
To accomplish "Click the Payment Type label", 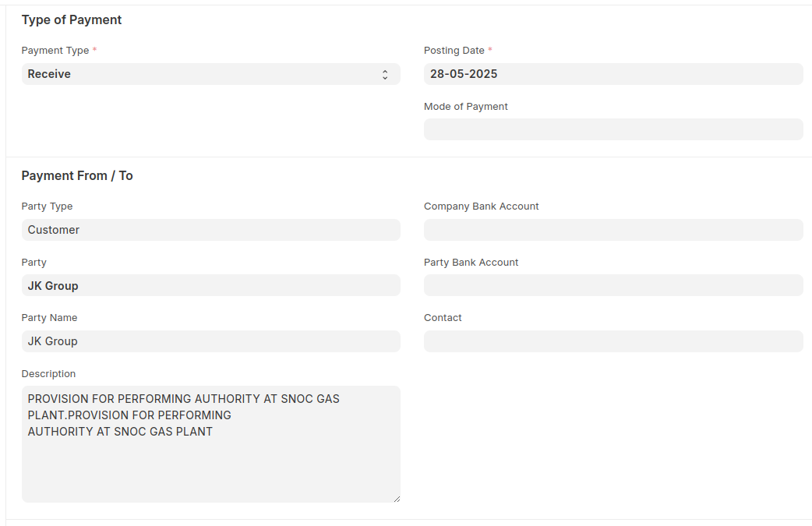I will pyautogui.click(x=55, y=51).
